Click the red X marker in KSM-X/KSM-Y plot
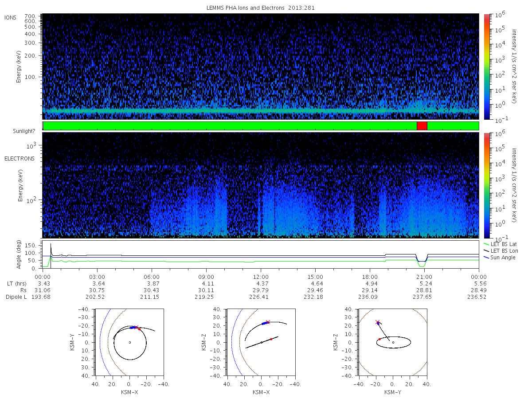The height and width of the screenshot is (399, 532). (136, 327)
